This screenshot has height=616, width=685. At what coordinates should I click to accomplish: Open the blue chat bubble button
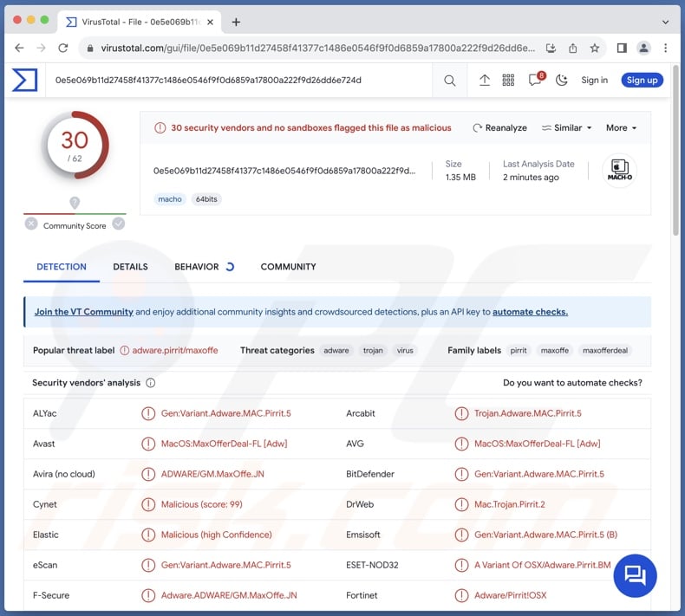click(x=635, y=575)
